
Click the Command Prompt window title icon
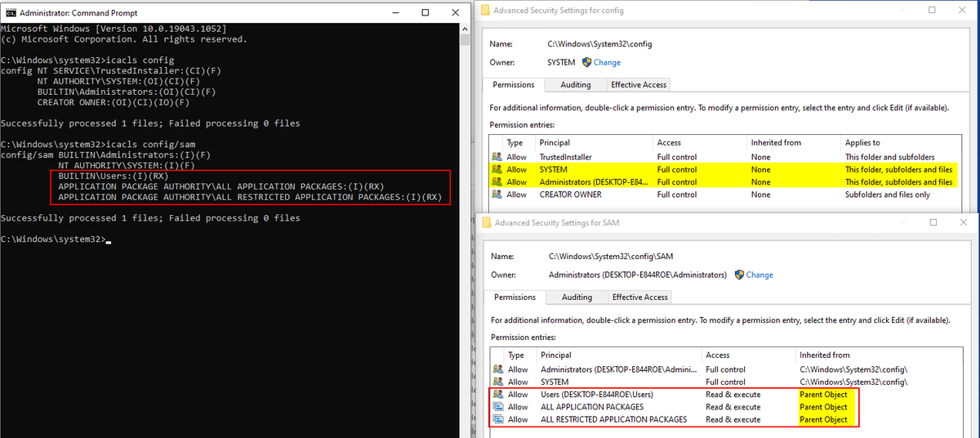(x=9, y=13)
